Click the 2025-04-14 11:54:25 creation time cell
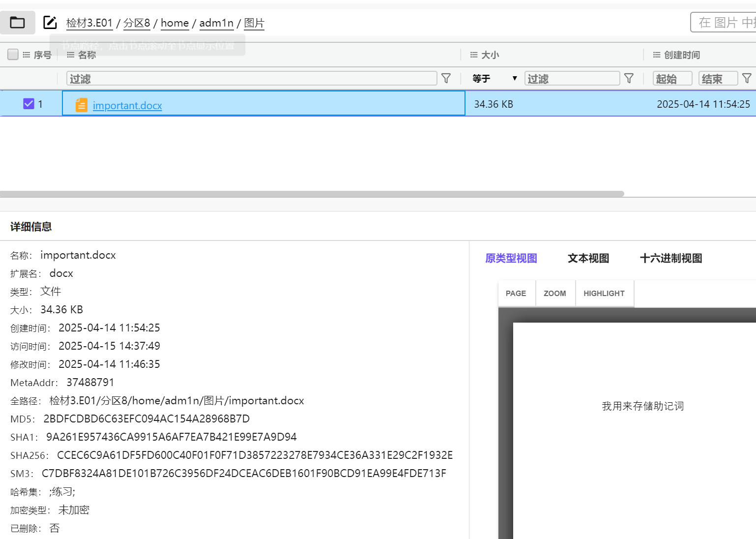756x539 pixels. [x=703, y=104]
